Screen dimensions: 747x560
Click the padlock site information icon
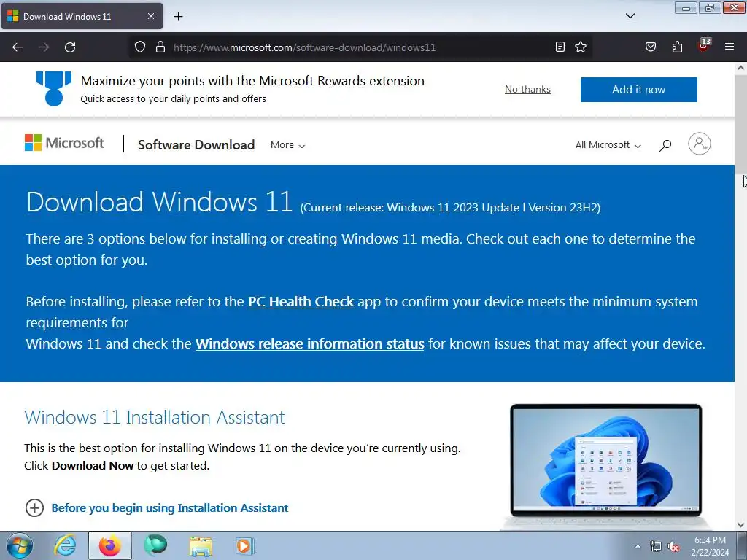160,47
